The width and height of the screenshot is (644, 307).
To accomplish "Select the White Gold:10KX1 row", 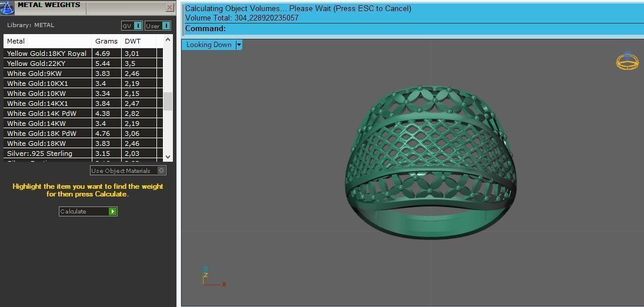I will (x=84, y=84).
